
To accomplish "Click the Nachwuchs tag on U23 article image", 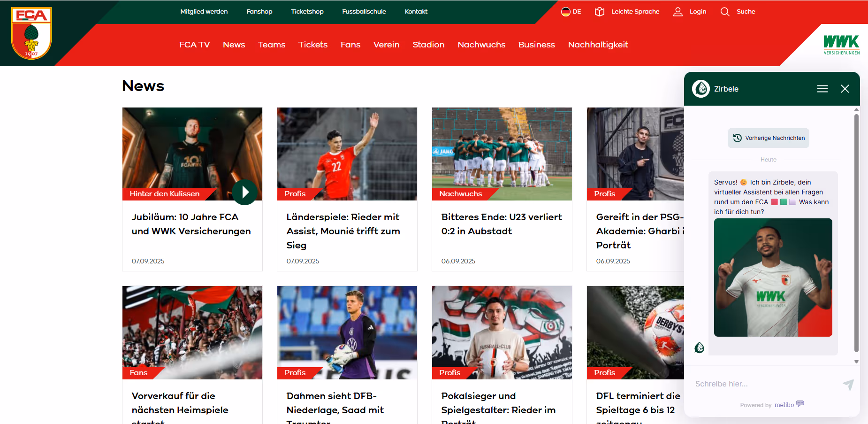I will [x=461, y=194].
